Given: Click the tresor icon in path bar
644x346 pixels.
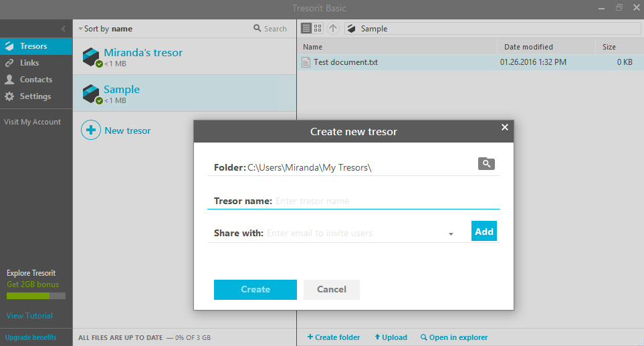Looking at the screenshot, I should tap(352, 28).
